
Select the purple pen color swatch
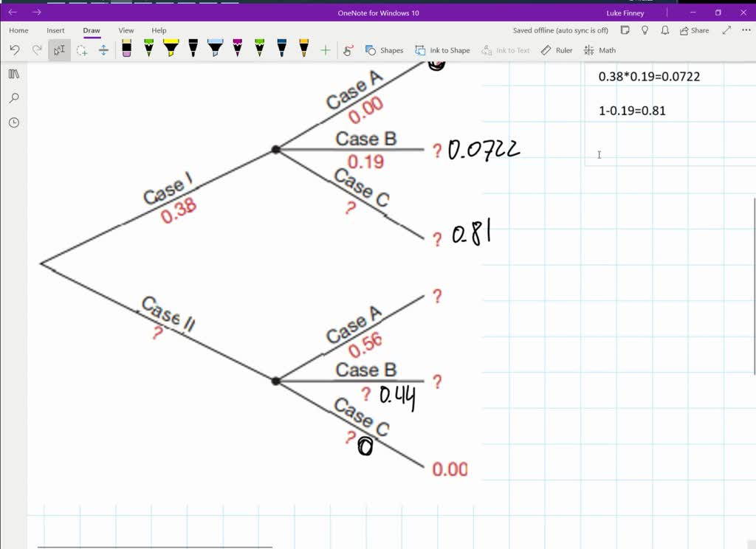[x=237, y=49]
